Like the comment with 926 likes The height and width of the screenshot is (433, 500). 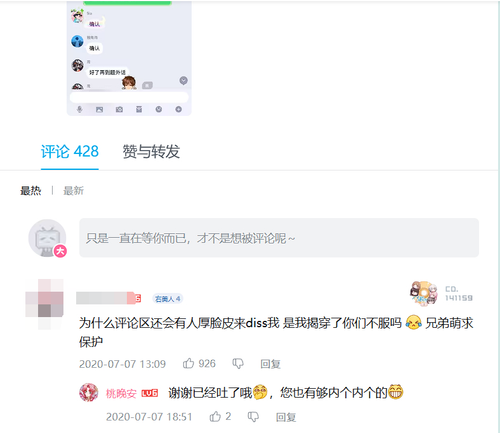pos(199,363)
